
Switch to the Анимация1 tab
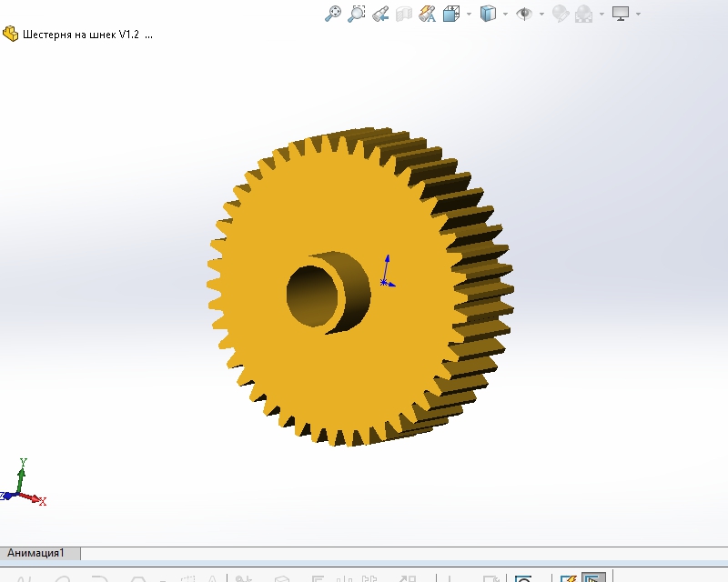(36, 553)
